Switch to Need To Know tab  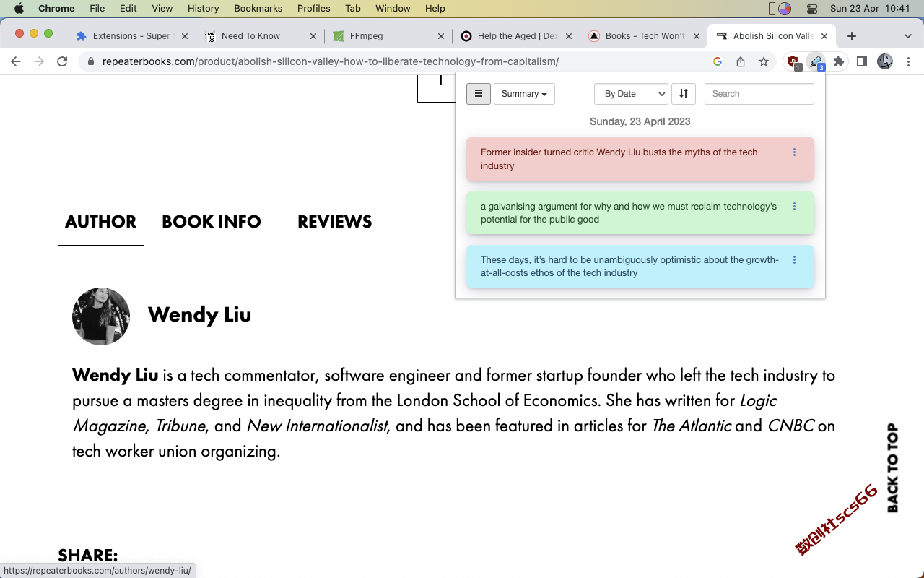click(258, 36)
